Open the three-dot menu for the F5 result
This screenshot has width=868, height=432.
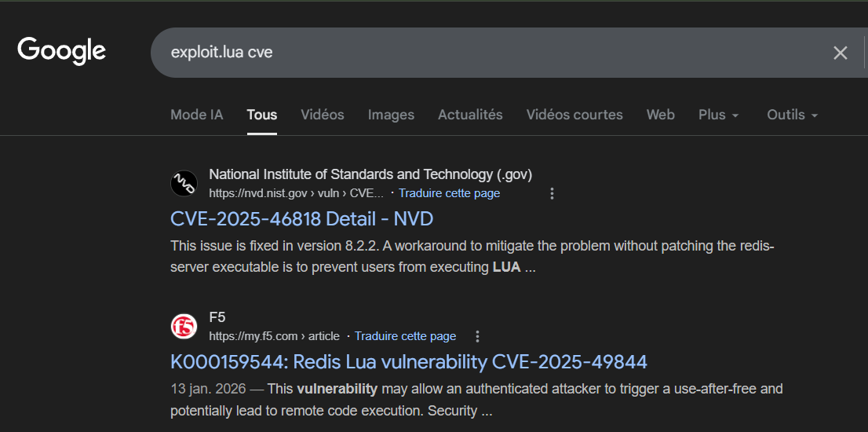pyautogui.click(x=477, y=336)
